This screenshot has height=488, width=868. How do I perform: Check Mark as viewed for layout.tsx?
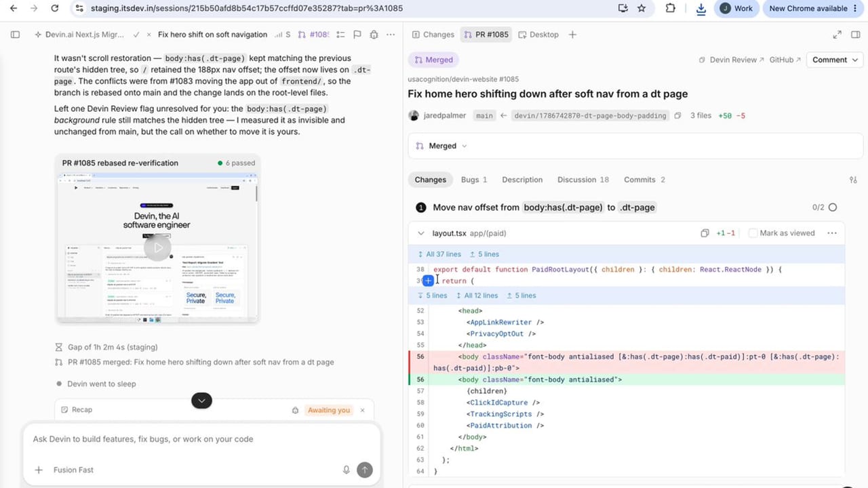coord(753,233)
